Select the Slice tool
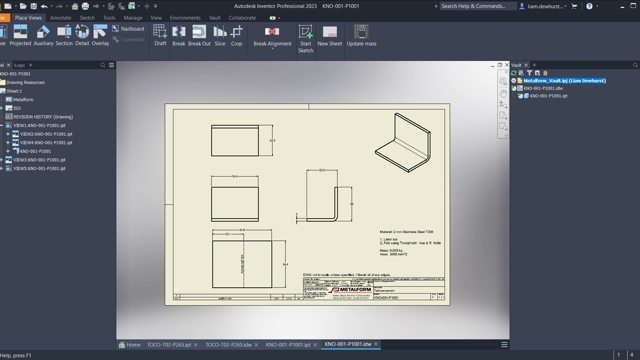Image resolution: width=640 pixels, height=360 pixels. (220, 35)
